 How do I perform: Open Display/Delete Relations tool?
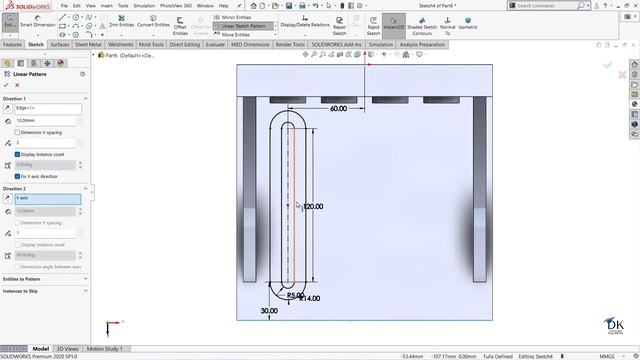(x=305, y=21)
